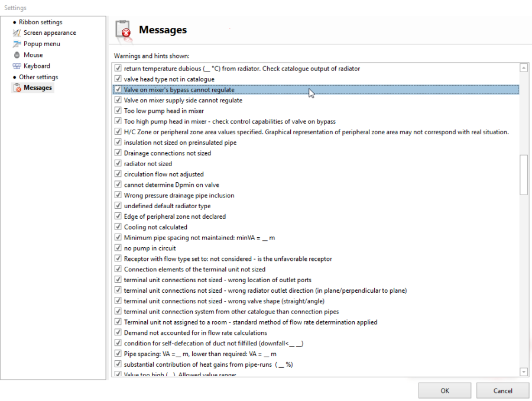This screenshot has width=532, height=401.
Task: Click the Popup menu icon in sidebar
Action: click(x=17, y=44)
